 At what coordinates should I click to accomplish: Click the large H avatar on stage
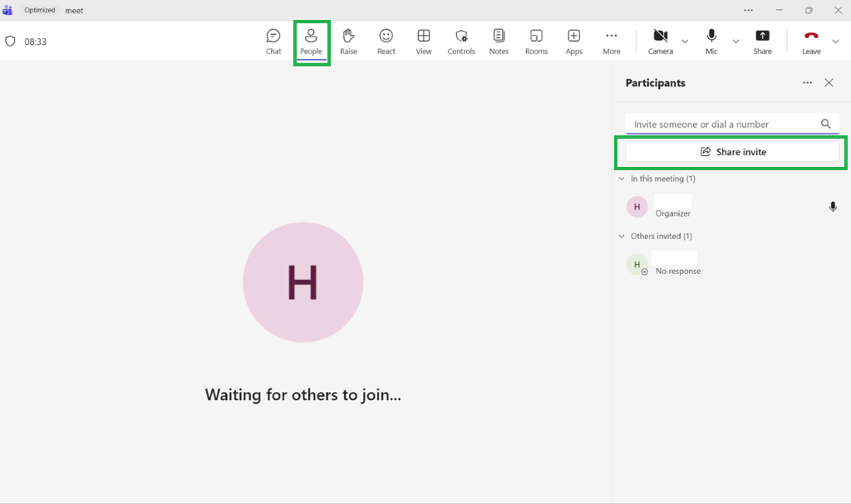click(x=303, y=282)
